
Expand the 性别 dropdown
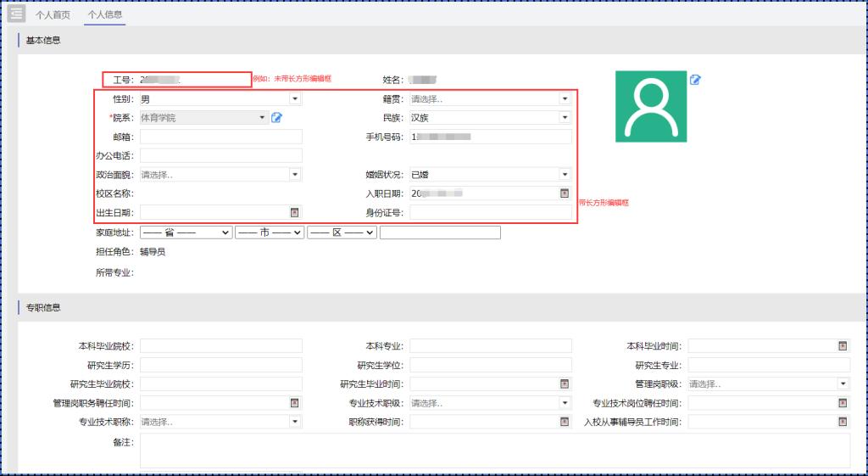pos(295,99)
